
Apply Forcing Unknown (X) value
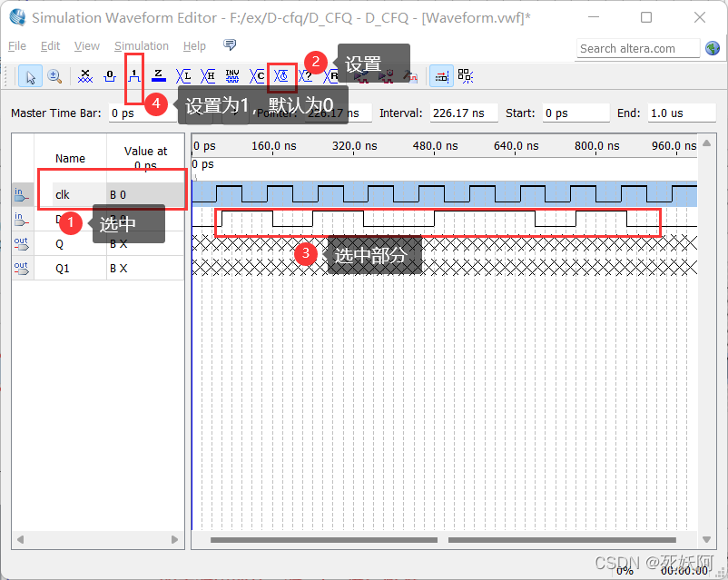pyautogui.click(x=85, y=76)
